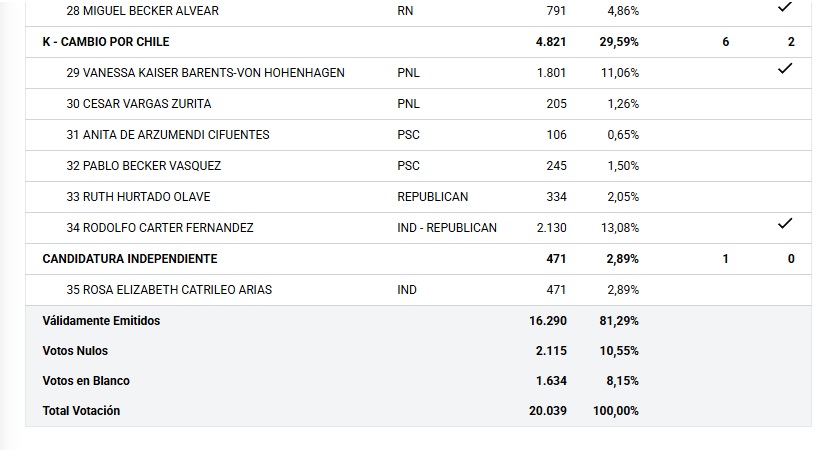Click the PNL party label for Vanessa Kaiser

click(x=408, y=73)
